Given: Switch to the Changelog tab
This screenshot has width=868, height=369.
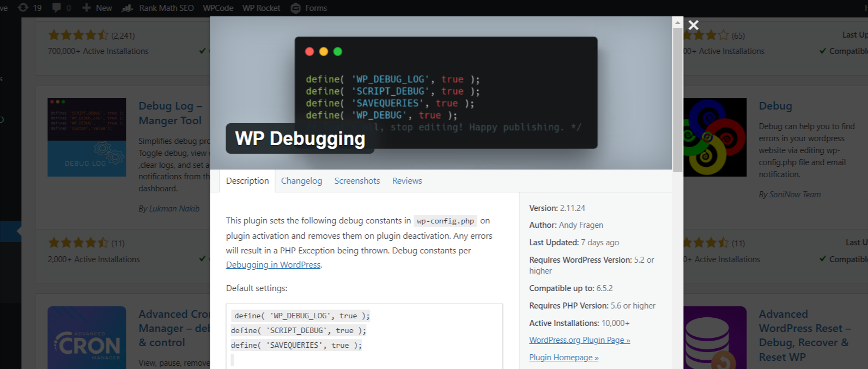Looking at the screenshot, I should coord(301,180).
